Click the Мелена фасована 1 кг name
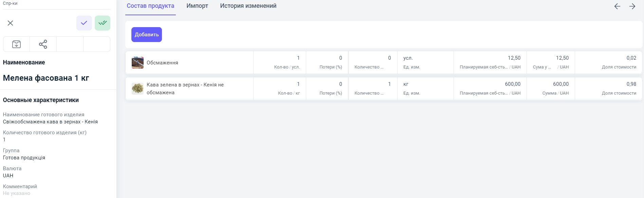 pos(46,78)
